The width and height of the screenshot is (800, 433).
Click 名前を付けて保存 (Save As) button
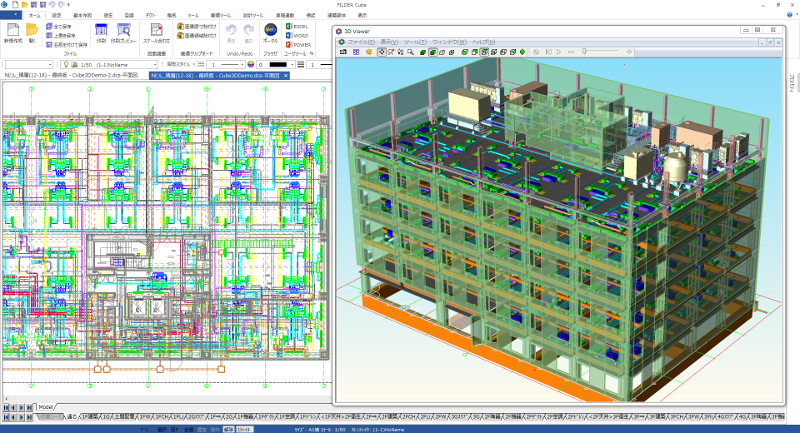pyautogui.click(x=65, y=44)
